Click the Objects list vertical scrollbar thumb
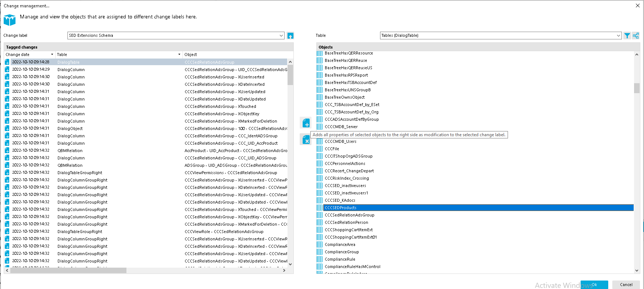The height and width of the screenshot is (289, 644). (637, 88)
